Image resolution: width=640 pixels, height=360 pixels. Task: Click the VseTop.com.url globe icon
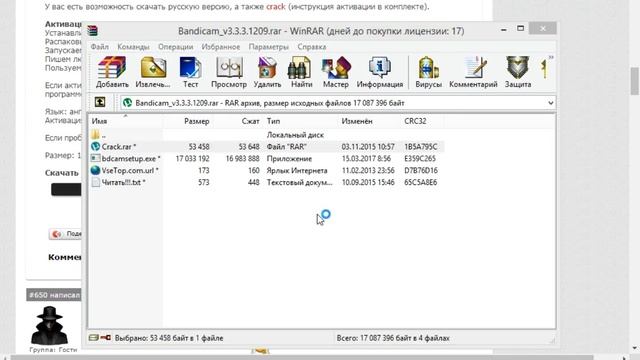96,170
